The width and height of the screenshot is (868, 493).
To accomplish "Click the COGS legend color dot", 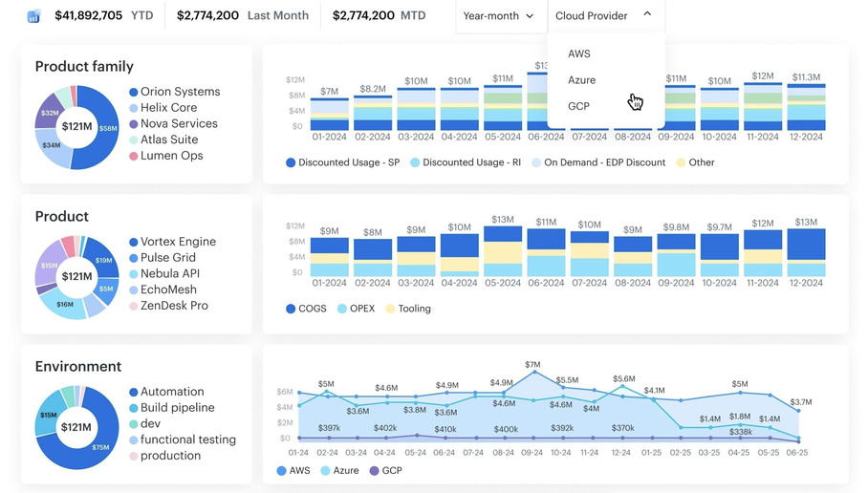I will click(291, 309).
